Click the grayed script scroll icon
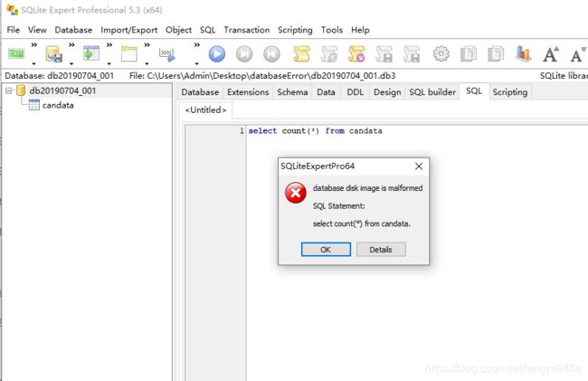The image size is (588, 381). pos(329,54)
